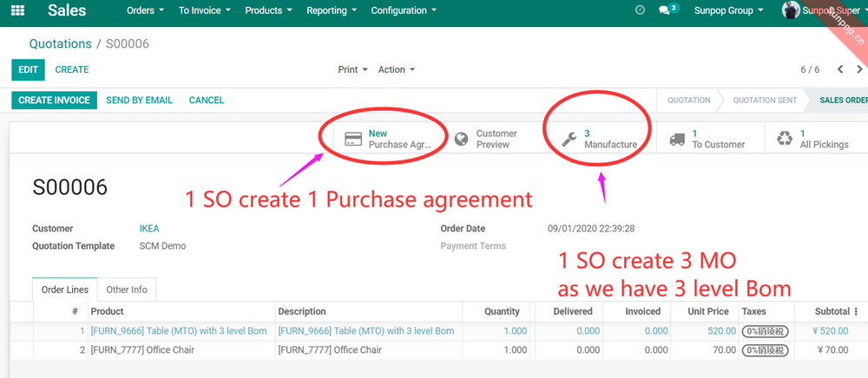Viewport: 868px width, 378px height.
Task: Go to previous record arrow
Action: pos(839,69)
